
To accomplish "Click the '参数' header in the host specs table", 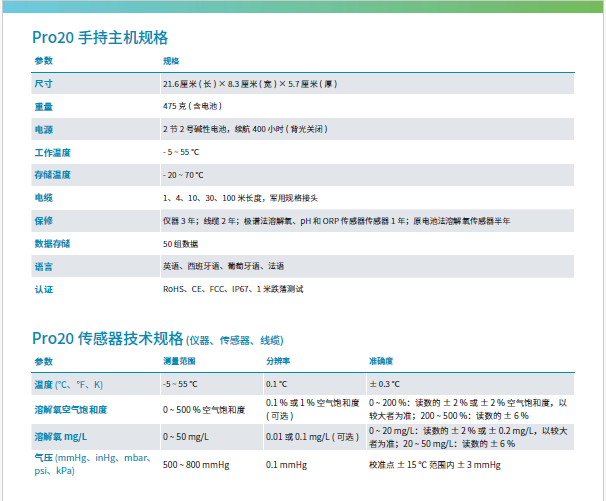I will [43, 61].
